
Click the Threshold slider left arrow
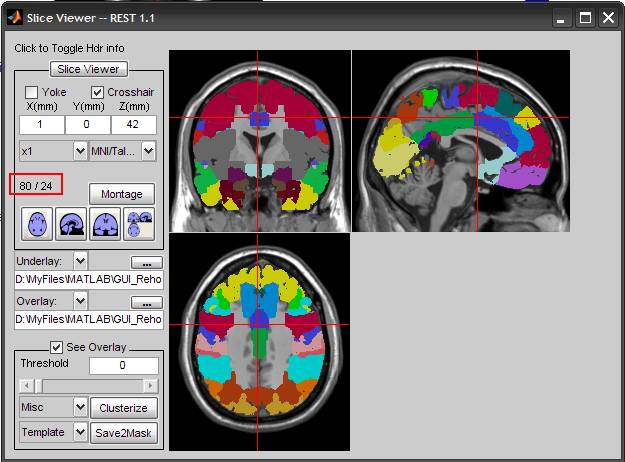(27, 386)
